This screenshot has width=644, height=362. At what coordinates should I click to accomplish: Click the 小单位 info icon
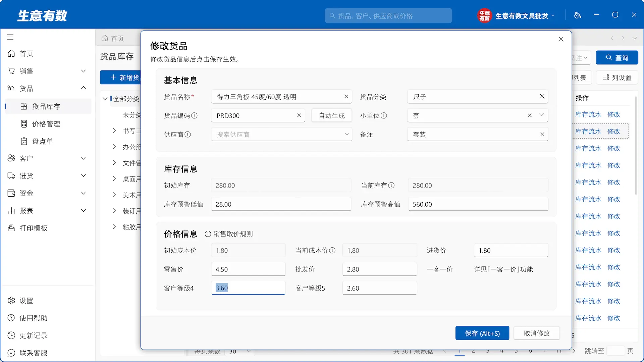(x=384, y=115)
